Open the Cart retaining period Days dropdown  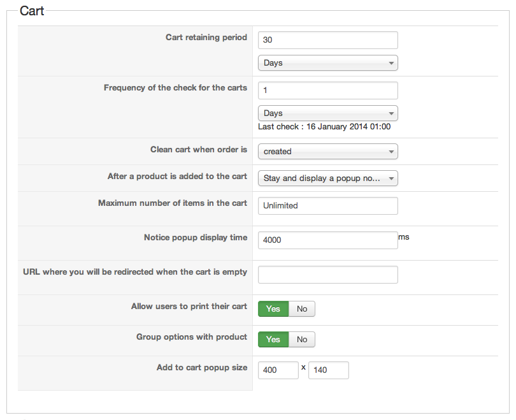(x=327, y=63)
